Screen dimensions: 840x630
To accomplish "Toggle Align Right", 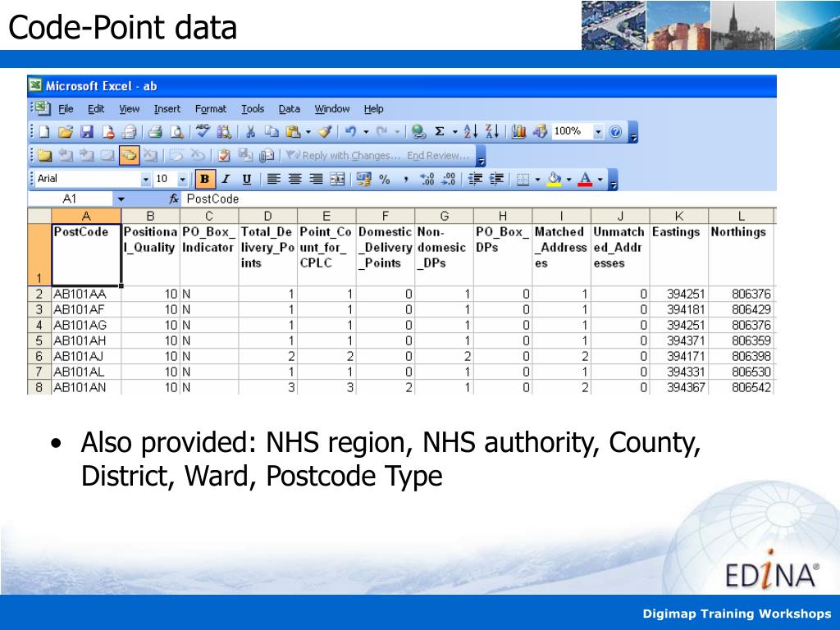I will 316,179.
